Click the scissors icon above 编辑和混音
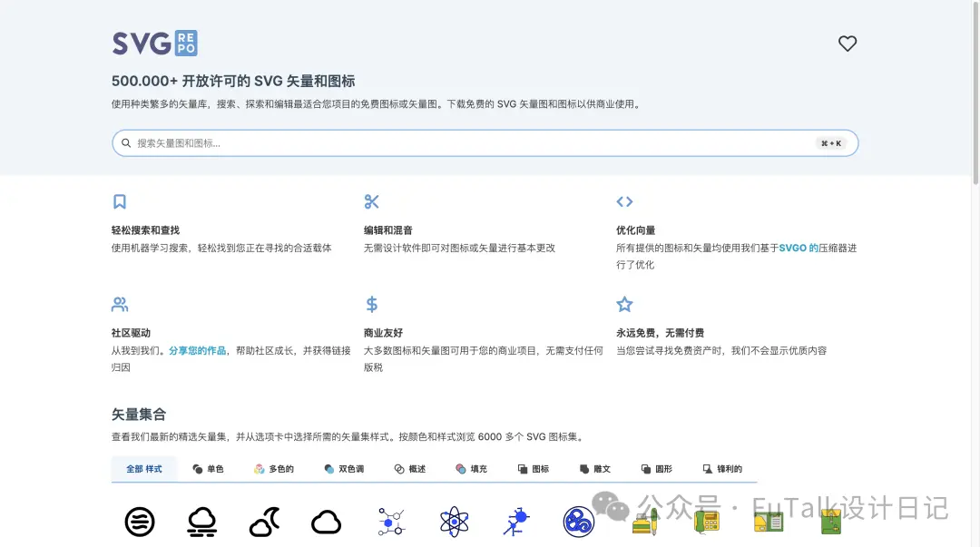 coord(371,201)
